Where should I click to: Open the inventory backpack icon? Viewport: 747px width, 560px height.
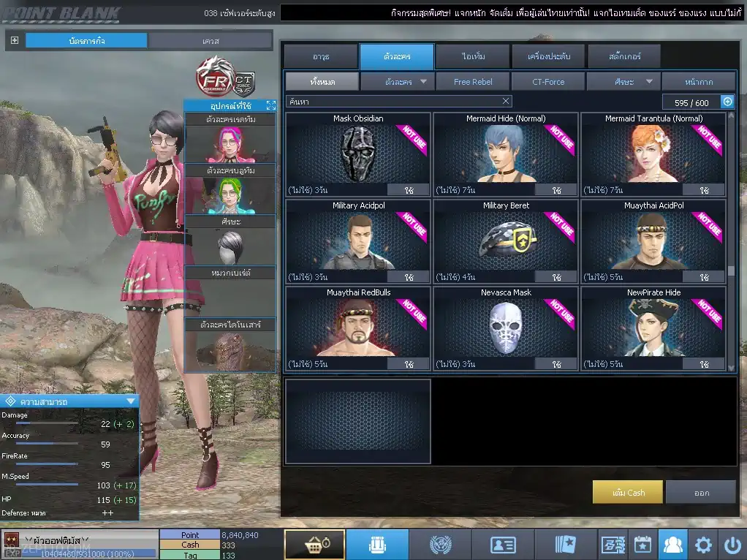click(377, 544)
